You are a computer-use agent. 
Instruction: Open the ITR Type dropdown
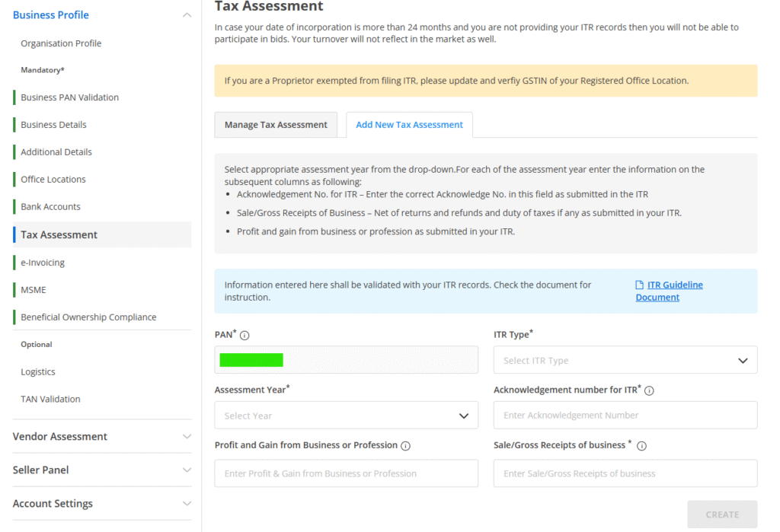[x=625, y=360]
